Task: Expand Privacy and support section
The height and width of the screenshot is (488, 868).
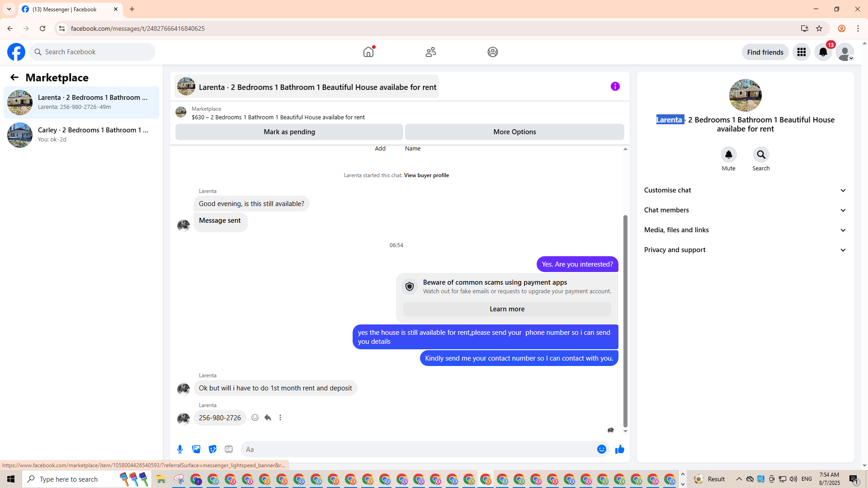Action: [745, 250]
